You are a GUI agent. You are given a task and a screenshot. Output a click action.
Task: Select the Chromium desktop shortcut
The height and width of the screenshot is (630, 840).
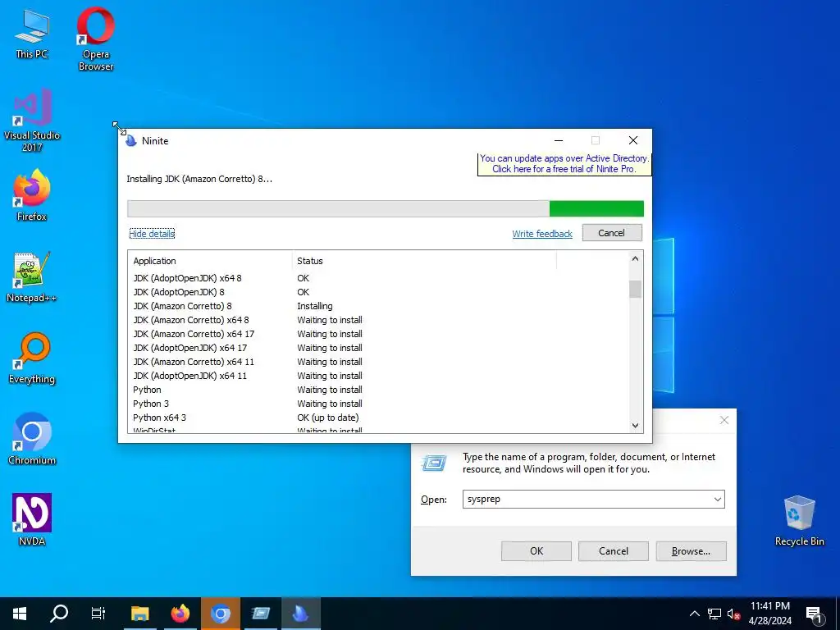click(32, 440)
